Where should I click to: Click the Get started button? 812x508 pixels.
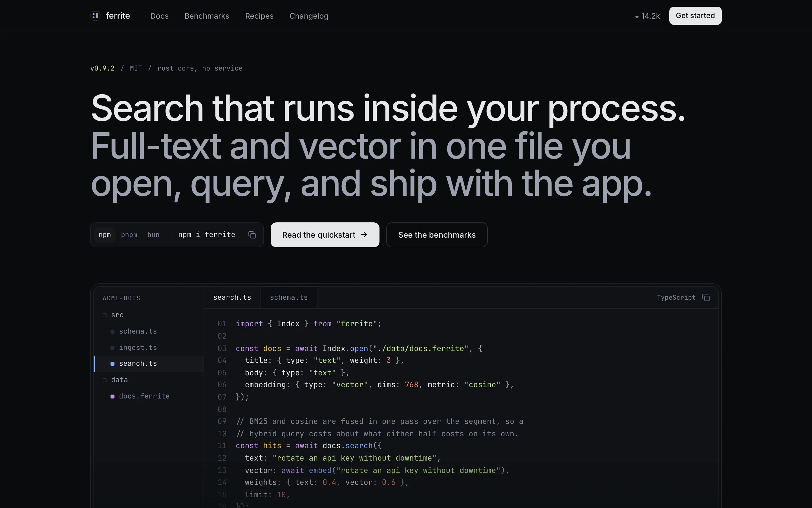(x=695, y=16)
